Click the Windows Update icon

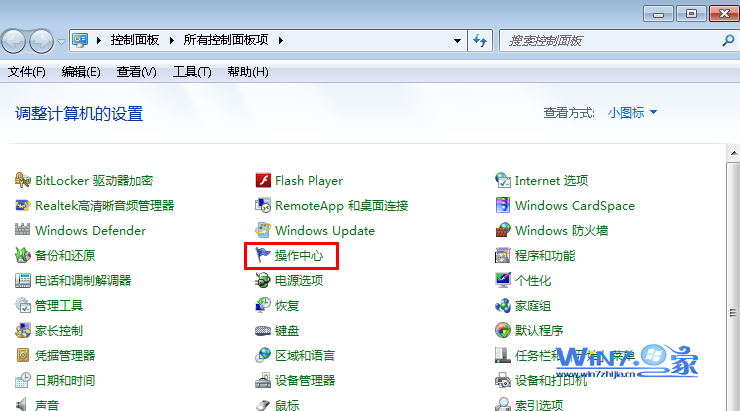tap(263, 230)
